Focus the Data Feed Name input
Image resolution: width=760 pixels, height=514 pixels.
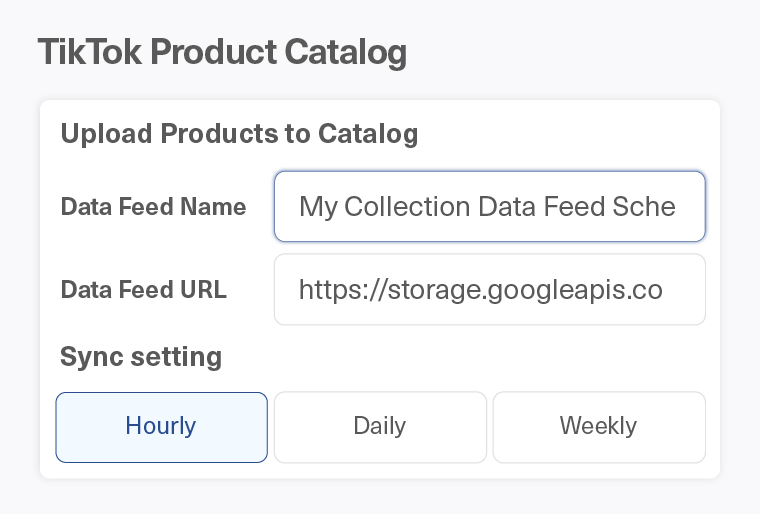pyautogui.click(x=489, y=207)
